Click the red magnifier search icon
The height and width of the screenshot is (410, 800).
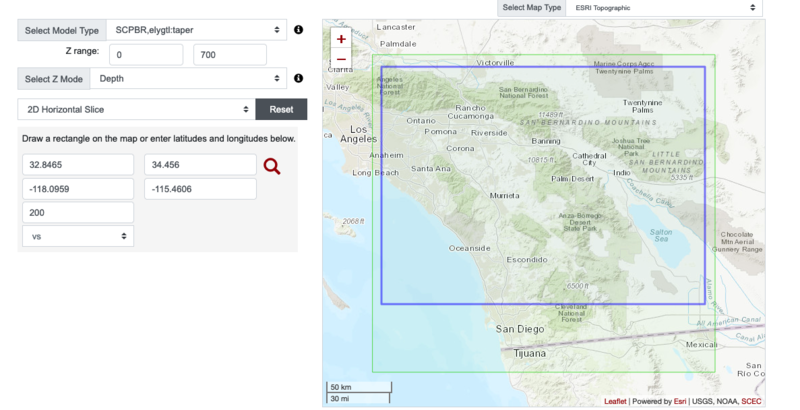click(271, 166)
